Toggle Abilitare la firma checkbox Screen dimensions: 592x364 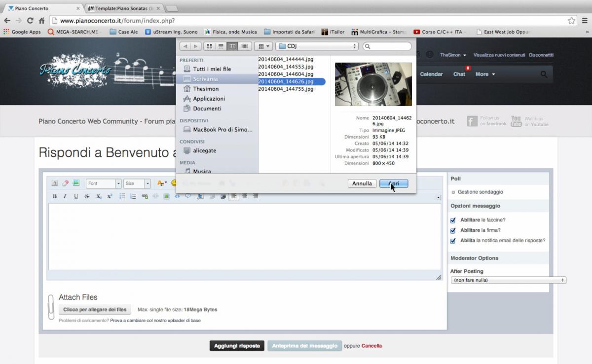click(x=453, y=230)
